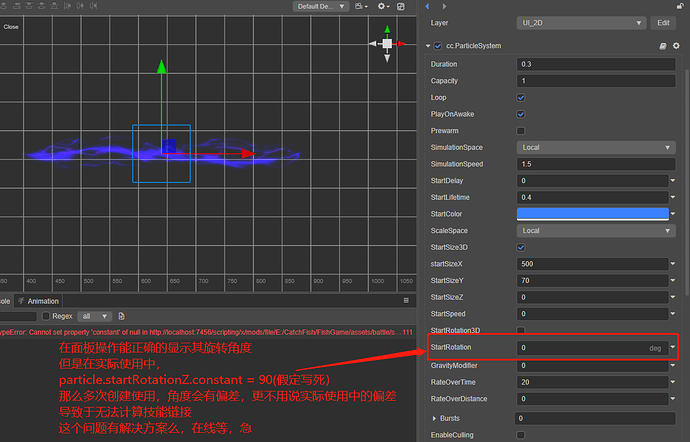Go forward in inspector history
This screenshot has width=690, height=442.
coord(444,6)
